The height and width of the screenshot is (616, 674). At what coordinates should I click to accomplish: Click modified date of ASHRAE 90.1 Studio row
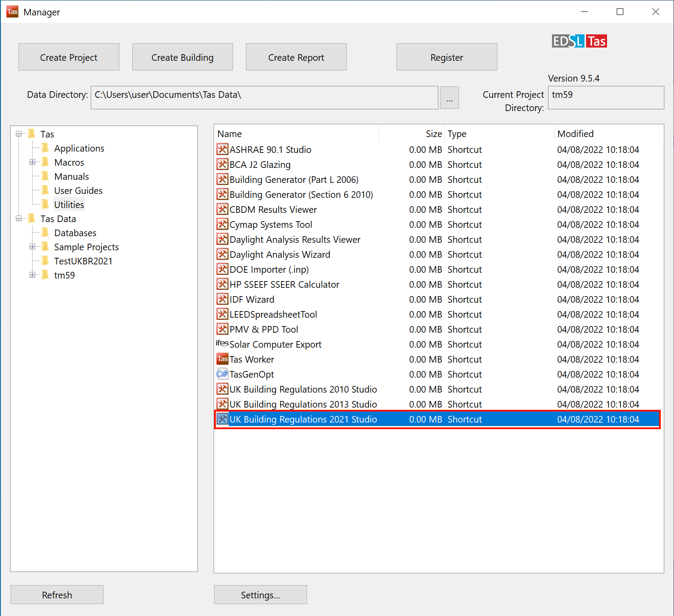[598, 149]
